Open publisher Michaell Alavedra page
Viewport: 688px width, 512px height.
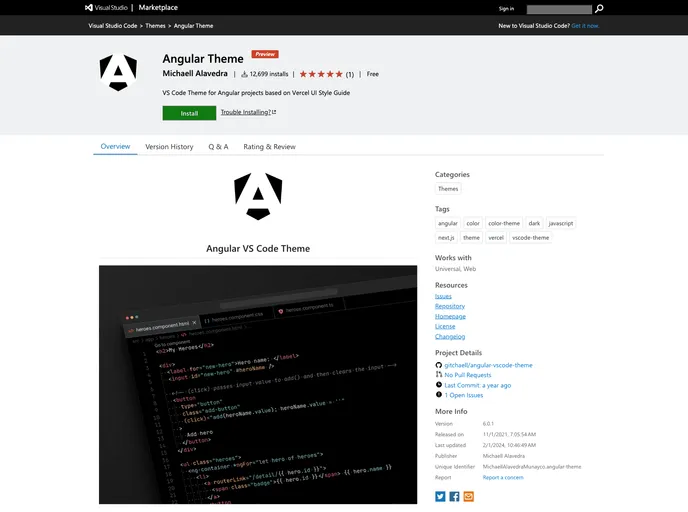click(x=195, y=73)
